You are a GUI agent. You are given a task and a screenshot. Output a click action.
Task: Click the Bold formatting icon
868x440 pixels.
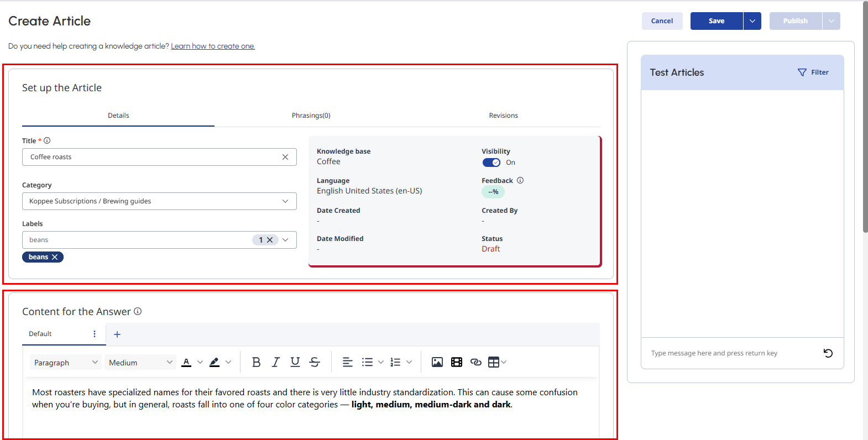pos(256,362)
